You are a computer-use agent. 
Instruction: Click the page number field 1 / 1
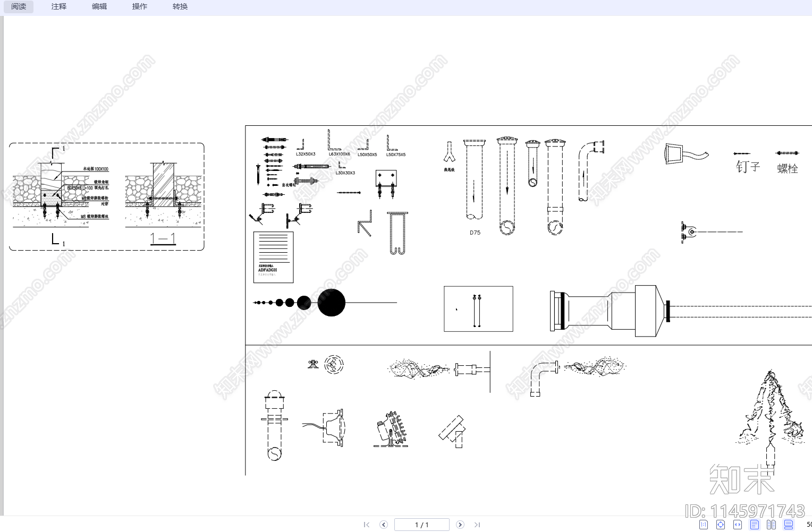422,525
